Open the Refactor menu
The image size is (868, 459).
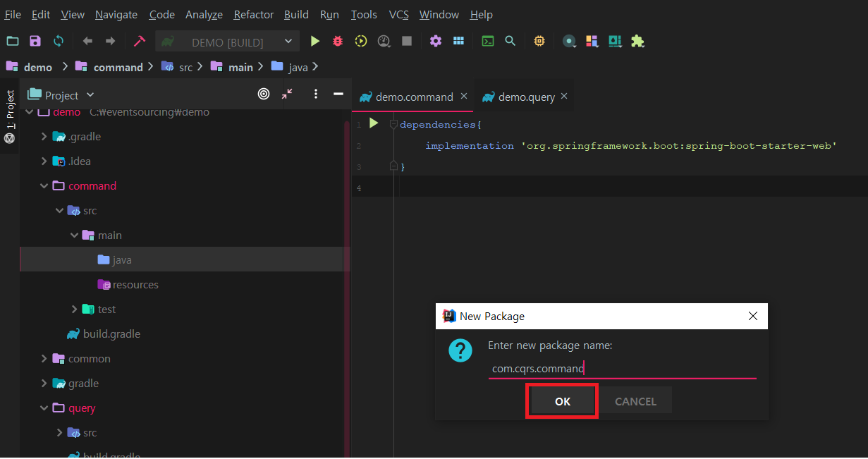pos(254,14)
